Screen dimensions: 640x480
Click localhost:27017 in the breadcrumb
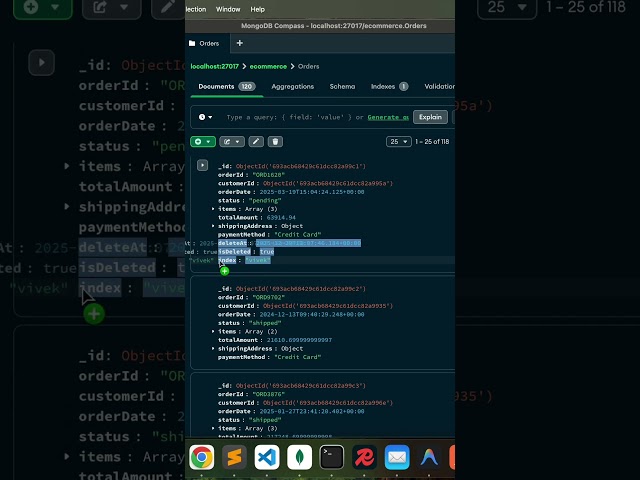pos(215,66)
